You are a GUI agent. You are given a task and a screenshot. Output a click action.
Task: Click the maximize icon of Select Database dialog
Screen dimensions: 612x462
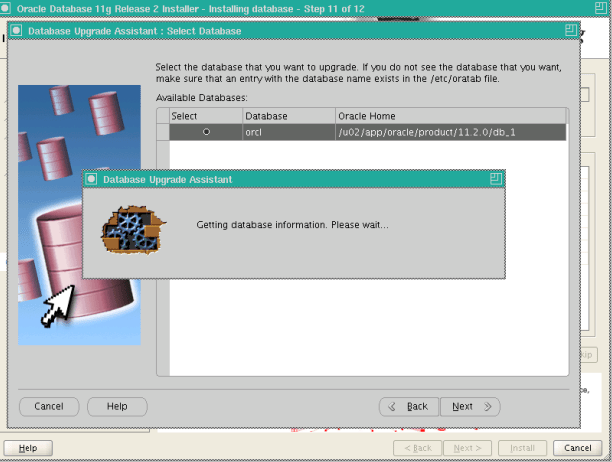click(571, 30)
